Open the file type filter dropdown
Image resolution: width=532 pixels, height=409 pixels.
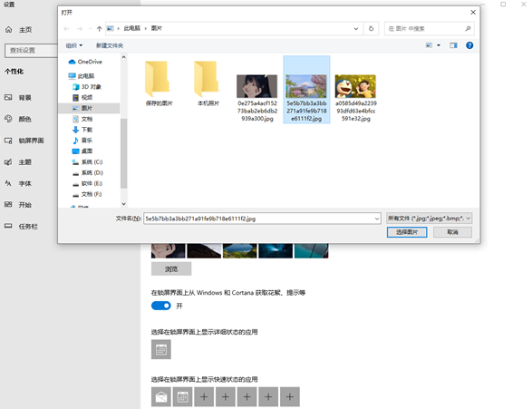pos(430,219)
